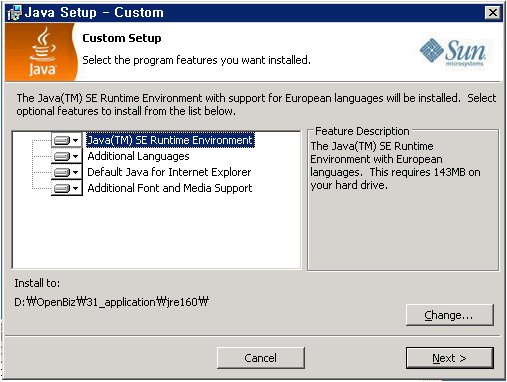Screen dimensions: 507x382
Task: Click the 'Custom Setup' heading
Action: tap(122, 38)
